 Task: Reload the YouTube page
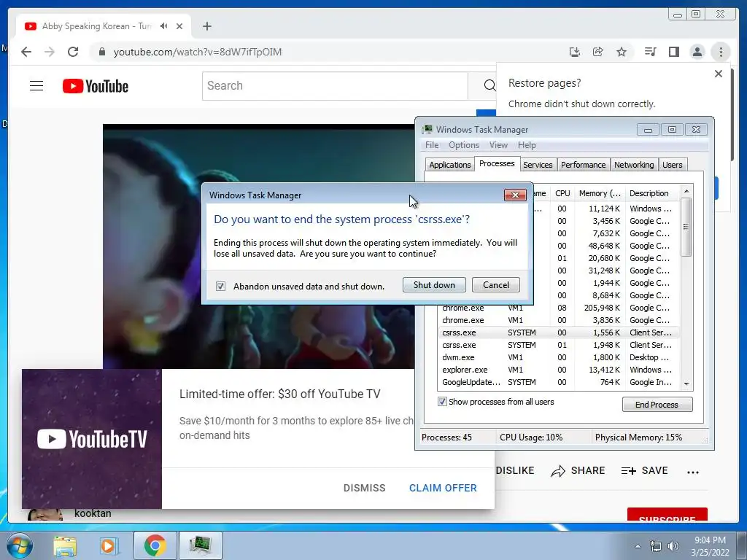(x=73, y=52)
